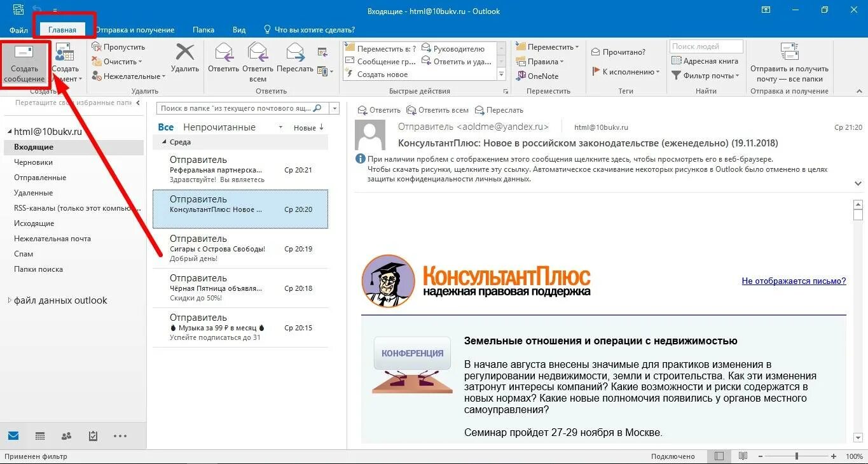
Task: Click the Прочитано? envelope button
Action: (x=619, y=52)
